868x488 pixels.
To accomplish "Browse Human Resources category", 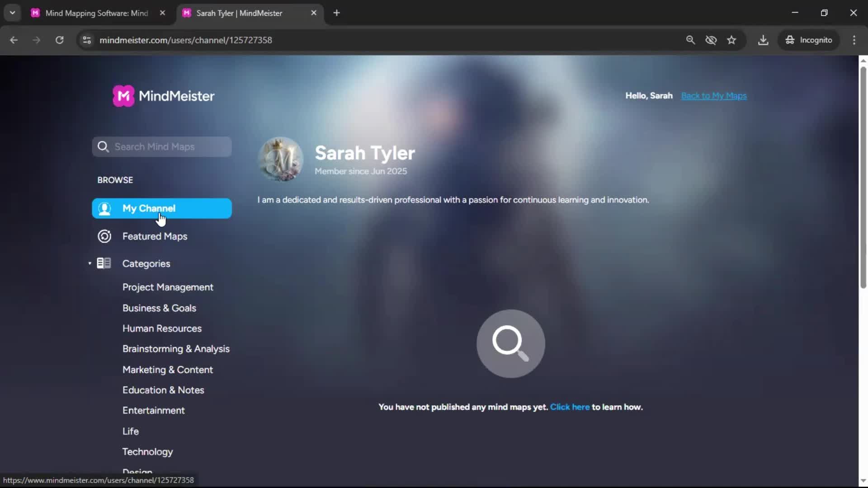I will pos(162,328).
